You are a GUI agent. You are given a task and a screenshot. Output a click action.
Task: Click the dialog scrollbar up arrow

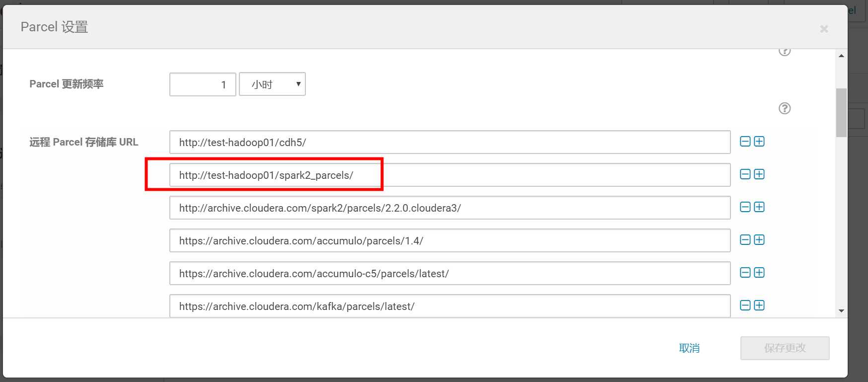pyautogui.click(x=841, y=56)
